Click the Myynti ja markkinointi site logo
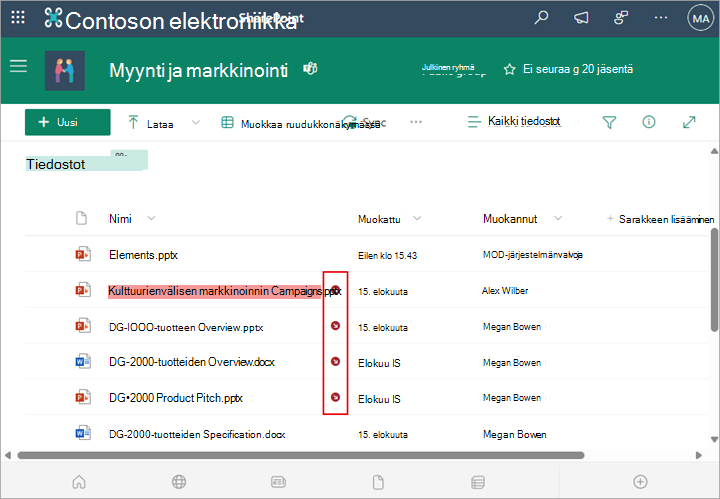The image size is (720, 499). (x=65, y=70)
